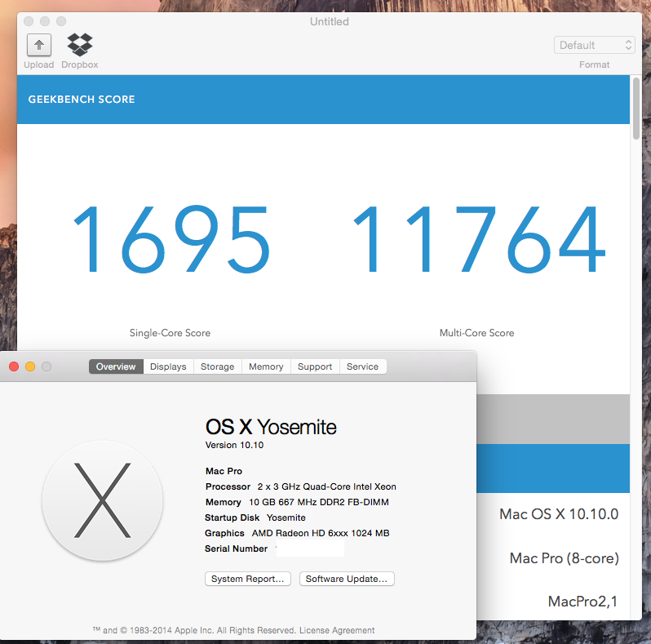The width and height of the screenshot is (651, 644).
Task: Click the OS X Yosemite X logo
Action: click(103, 500)
